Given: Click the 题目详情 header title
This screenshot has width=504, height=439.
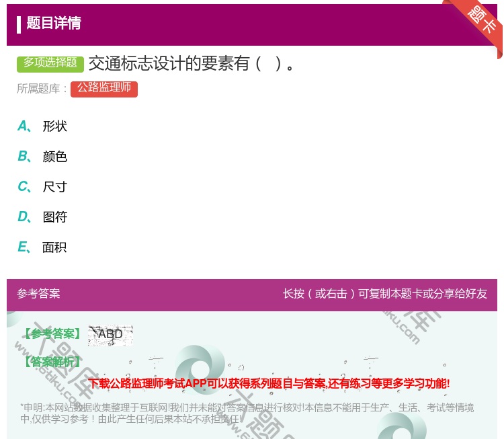Looking at the screenshot, I should [x=54, y=23].
